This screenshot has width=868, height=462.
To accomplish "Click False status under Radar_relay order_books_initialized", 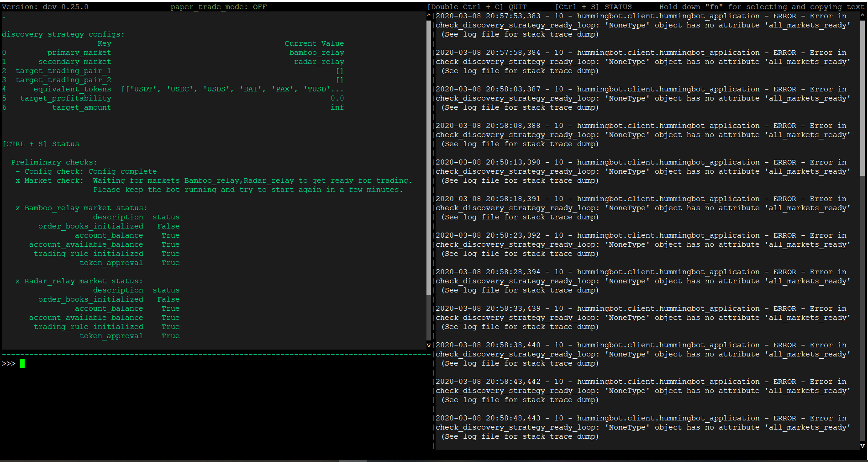I will click(x=168, y=299).
